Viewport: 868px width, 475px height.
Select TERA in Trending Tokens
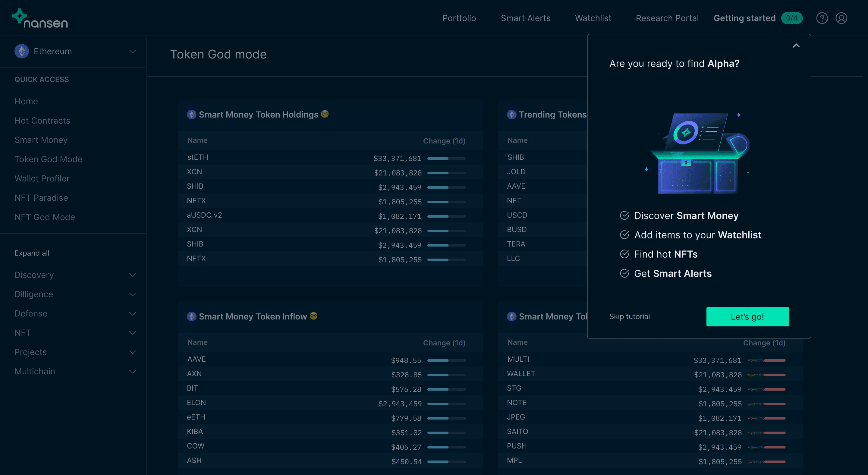coord(516,244)
